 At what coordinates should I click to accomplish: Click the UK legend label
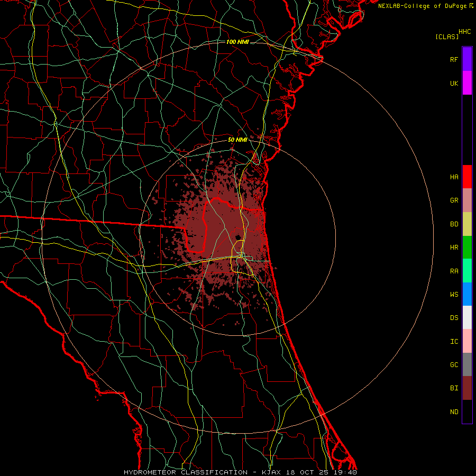click(x=454, y=83)
